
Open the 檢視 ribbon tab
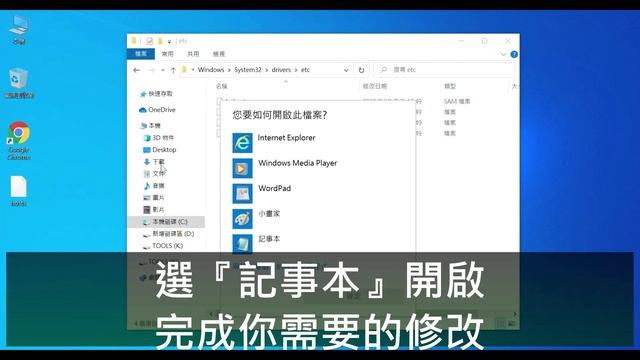click(219, 54)
